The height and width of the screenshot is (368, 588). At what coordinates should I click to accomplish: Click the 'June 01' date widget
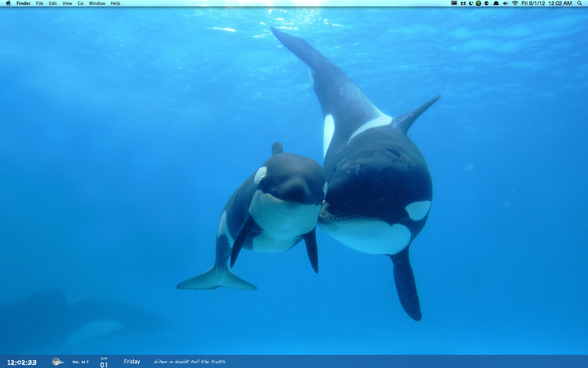[x=104, y=362]
